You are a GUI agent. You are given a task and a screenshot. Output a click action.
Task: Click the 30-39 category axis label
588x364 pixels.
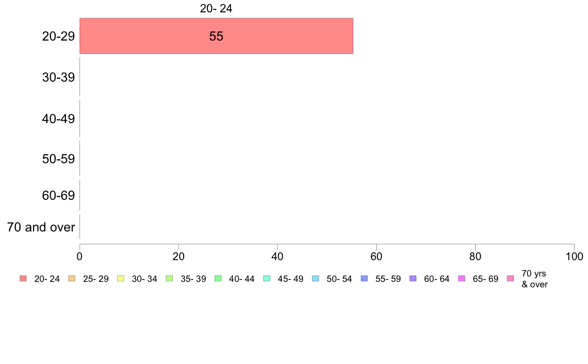pos(58,78)
